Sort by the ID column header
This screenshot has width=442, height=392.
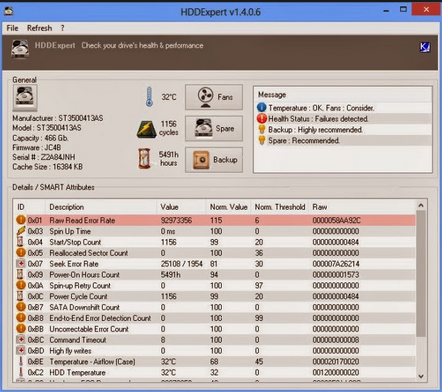point(29,207)
